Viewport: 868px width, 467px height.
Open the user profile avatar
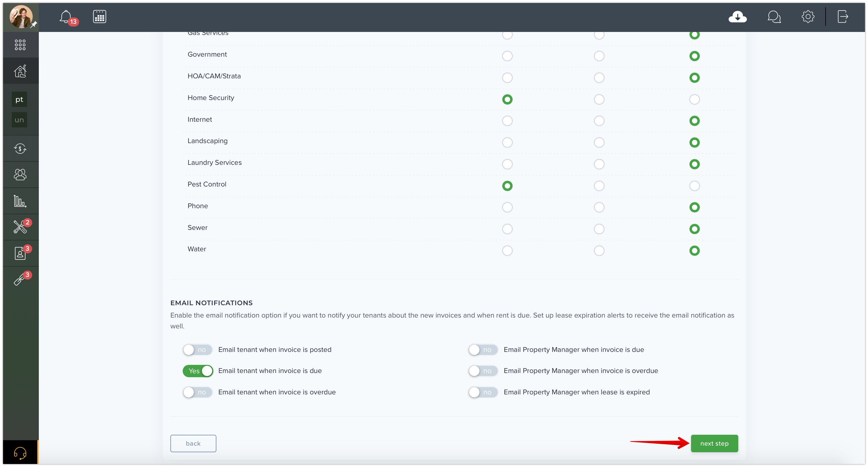21,17
